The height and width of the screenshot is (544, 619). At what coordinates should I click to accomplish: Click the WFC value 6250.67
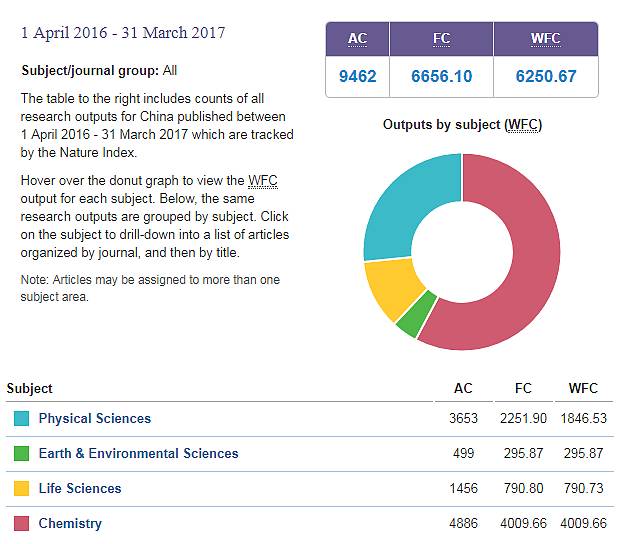pyautogui.click(x=547, y=76)
